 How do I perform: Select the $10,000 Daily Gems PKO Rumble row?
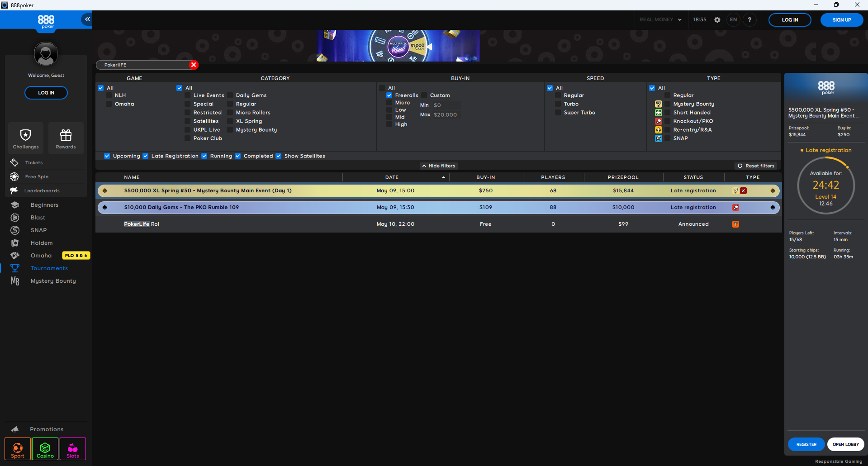[x=439, y=207]
